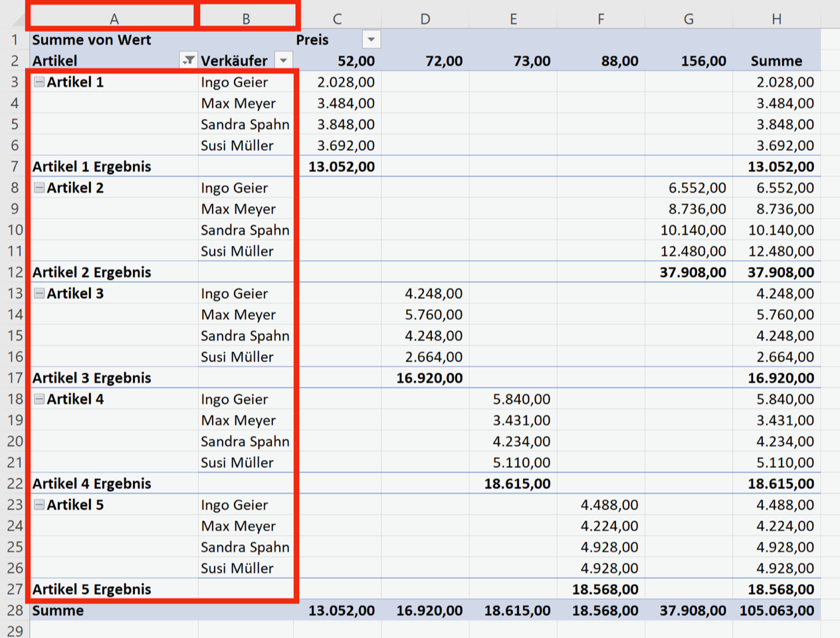Select column G header

pyautogui.click(x=688, y=19)
